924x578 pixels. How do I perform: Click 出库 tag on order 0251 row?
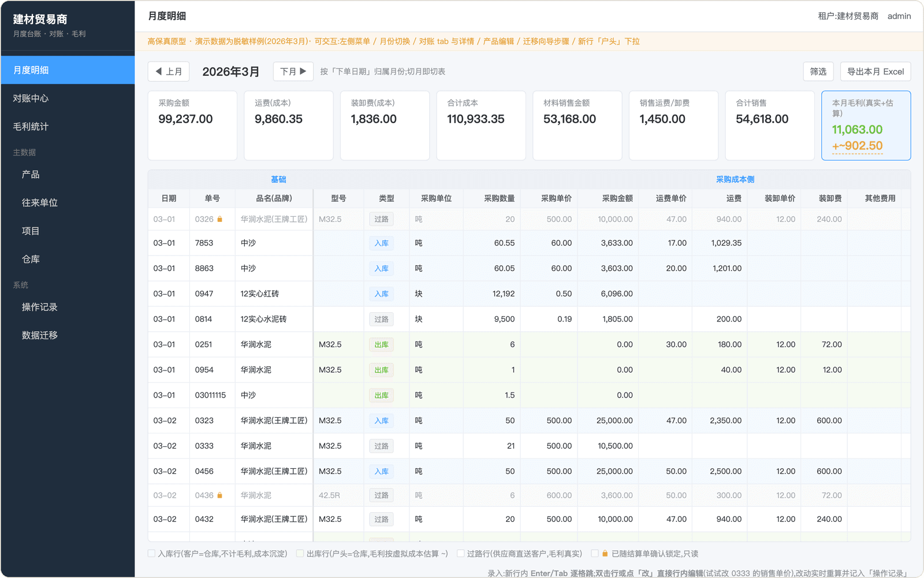(381, 345)
